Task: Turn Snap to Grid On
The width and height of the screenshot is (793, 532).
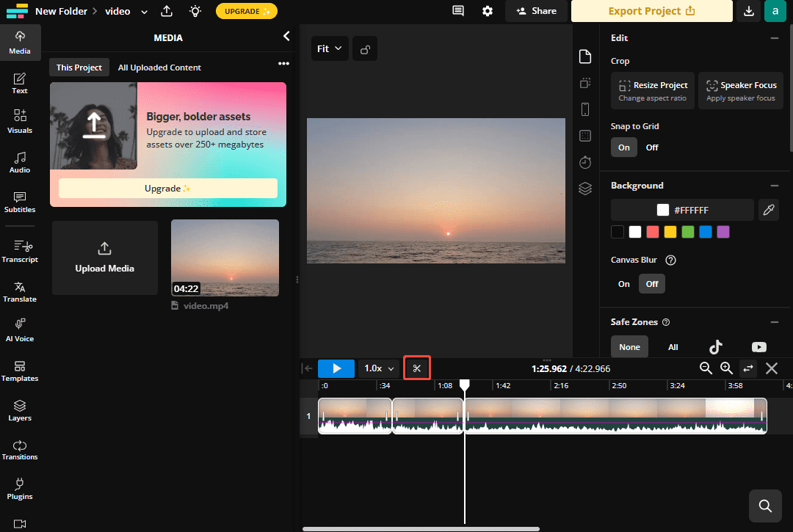Action: pos(623,147)
